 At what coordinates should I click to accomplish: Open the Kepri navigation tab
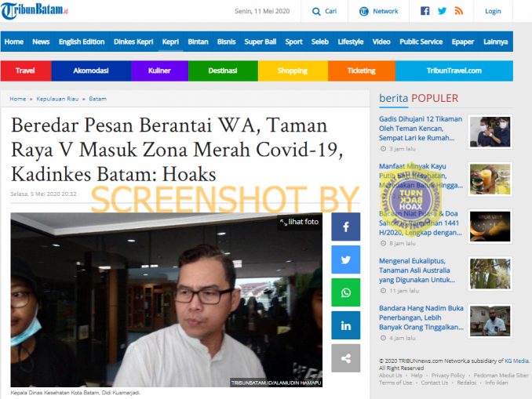tap(170, 42)
